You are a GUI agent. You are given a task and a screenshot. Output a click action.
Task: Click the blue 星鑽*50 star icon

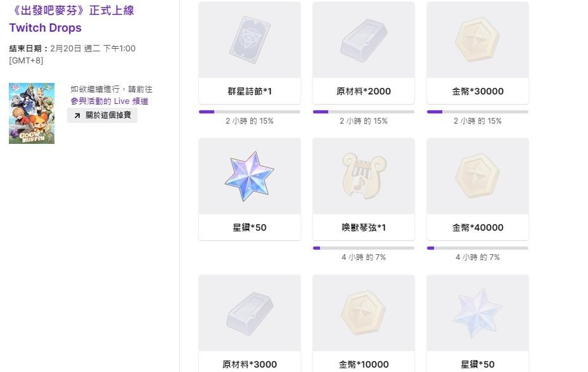pyautogui.click(x=249, y=176)
